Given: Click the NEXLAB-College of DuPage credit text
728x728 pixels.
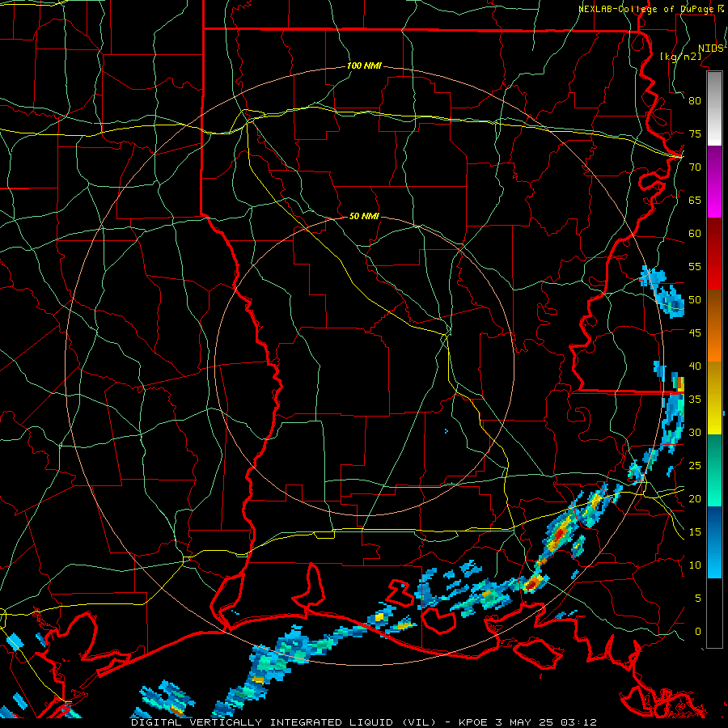Looking at the screenshot, I should click(648, 9).
